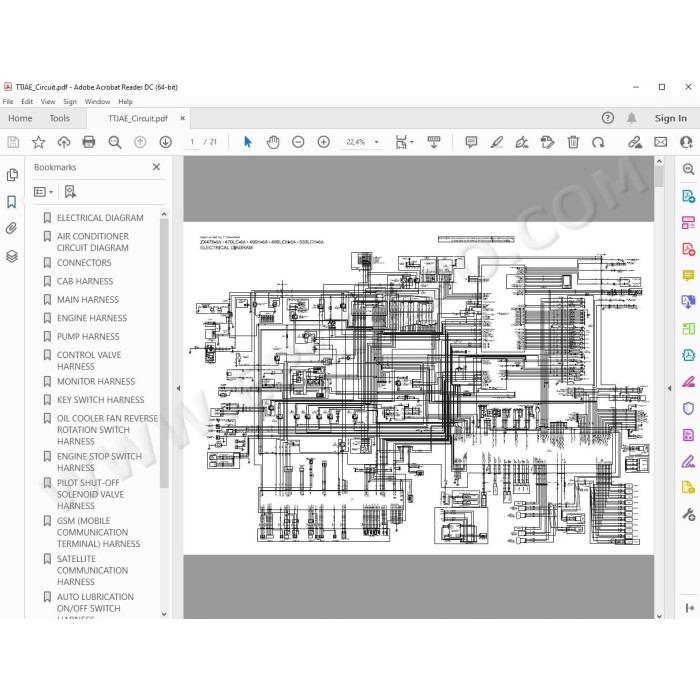
Task: Upload file to cloud icon
Action: point(64,142)
